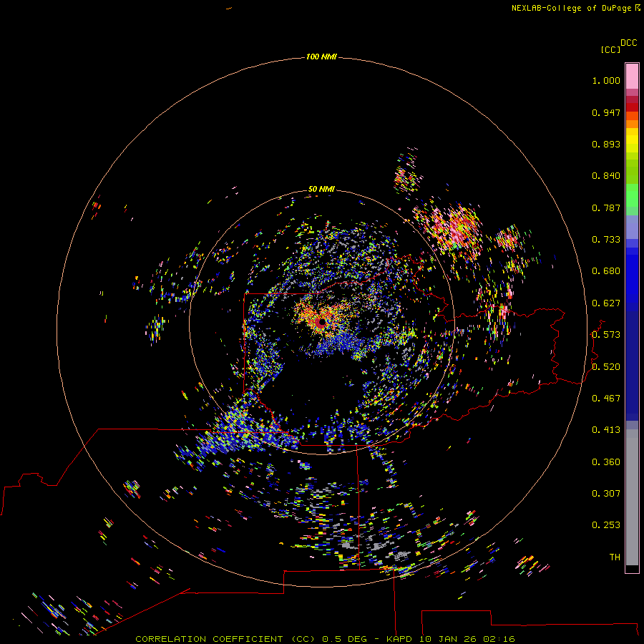Click the red segment of the color scale
644x644 pixels.
pos(632,107)
